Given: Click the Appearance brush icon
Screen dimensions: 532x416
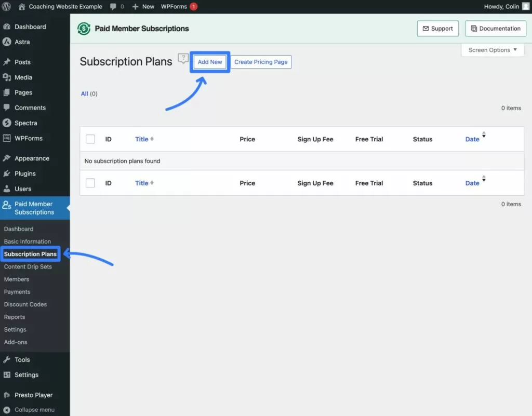Looking at the screenshot, I should (x=7, y=158).
